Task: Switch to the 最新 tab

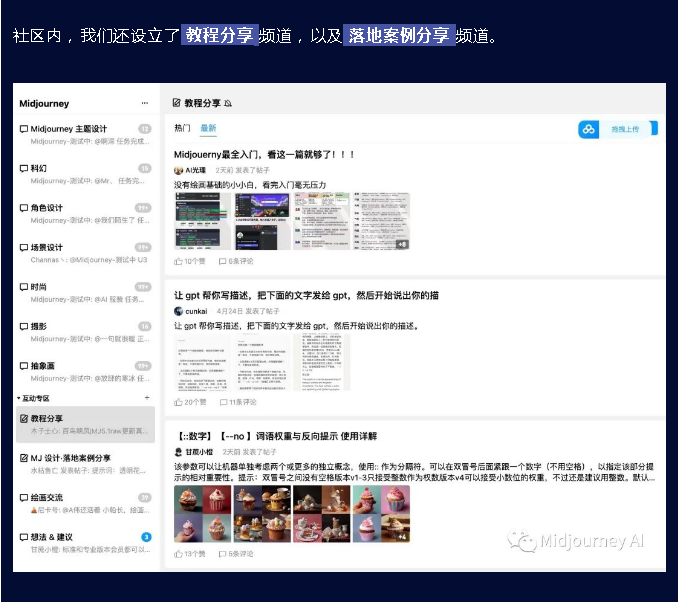Action: point(208,128)
